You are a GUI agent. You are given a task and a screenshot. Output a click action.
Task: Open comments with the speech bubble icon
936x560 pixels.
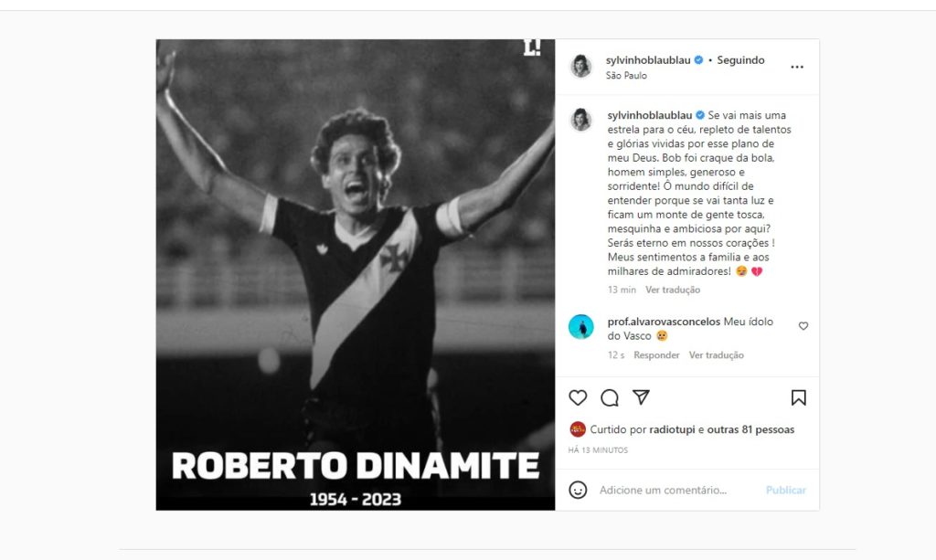tap(610, 397)
